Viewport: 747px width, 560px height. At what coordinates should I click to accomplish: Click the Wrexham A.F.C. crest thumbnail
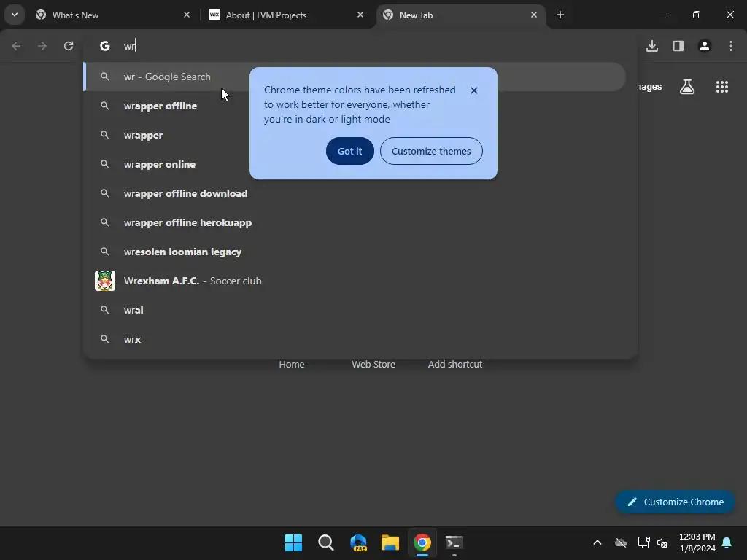click(105, 281)
